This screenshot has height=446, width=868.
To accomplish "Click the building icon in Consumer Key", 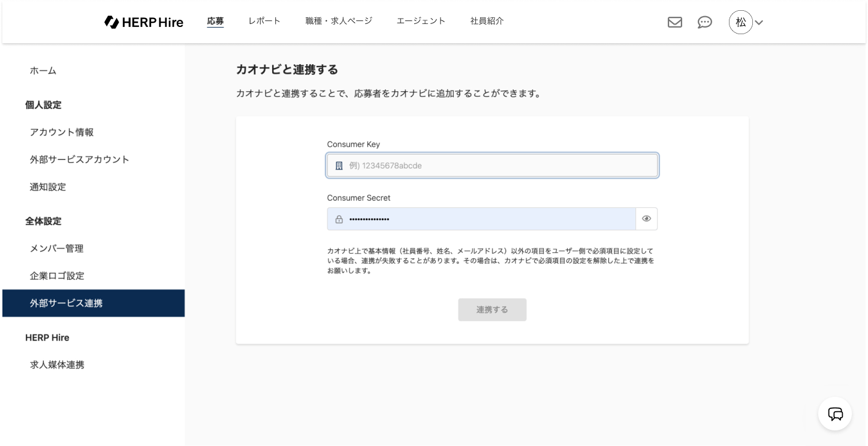I will tap(339, 165).
